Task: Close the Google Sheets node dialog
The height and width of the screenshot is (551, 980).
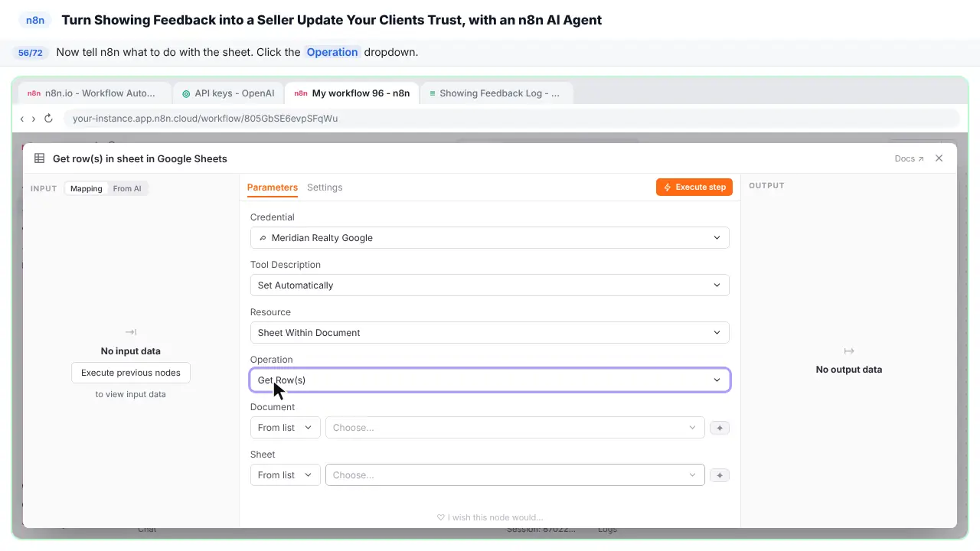Action: (939, 158)
